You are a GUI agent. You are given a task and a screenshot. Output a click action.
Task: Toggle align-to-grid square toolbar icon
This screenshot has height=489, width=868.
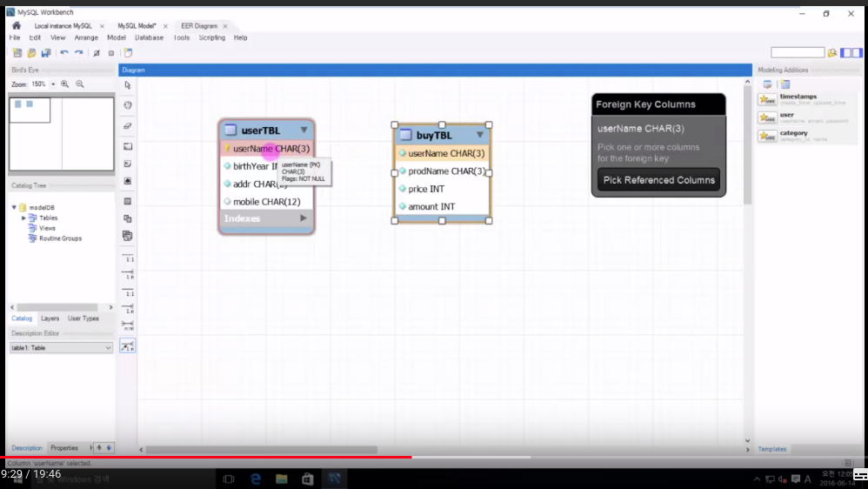click(x=111, y=53)
